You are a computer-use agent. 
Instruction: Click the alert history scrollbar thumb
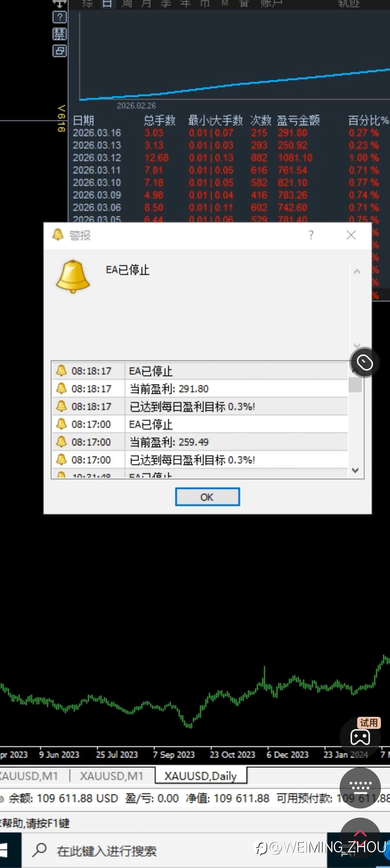pos(355,385)
